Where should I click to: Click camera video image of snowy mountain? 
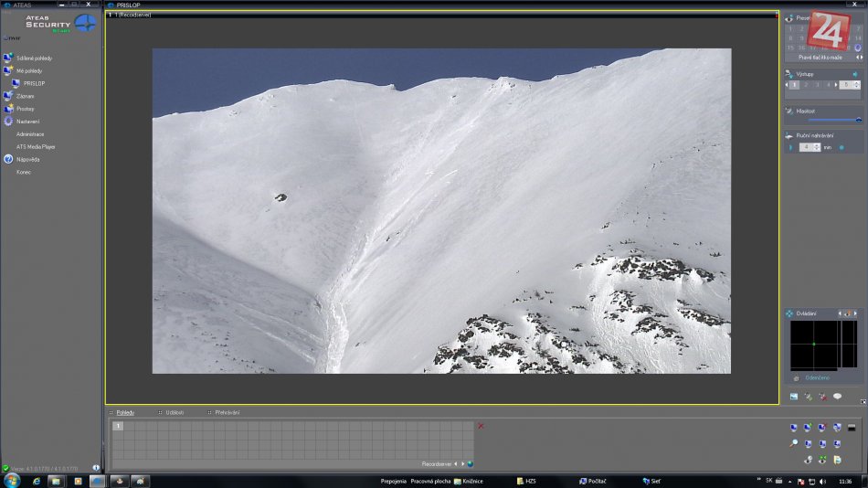pos(441,210)
